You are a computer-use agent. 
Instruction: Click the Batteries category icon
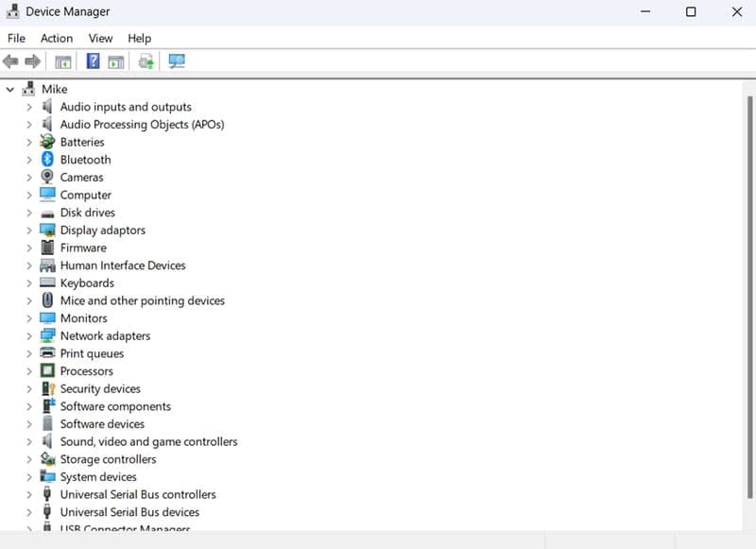click(47, 142)
